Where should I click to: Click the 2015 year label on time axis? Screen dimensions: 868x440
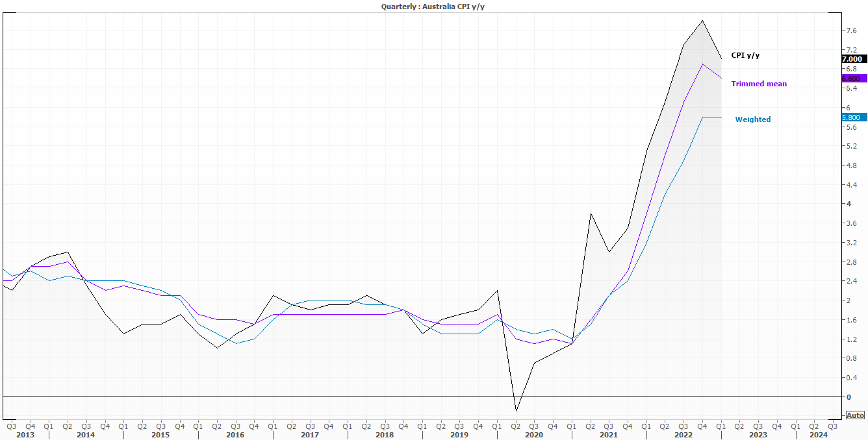[160, 435]
